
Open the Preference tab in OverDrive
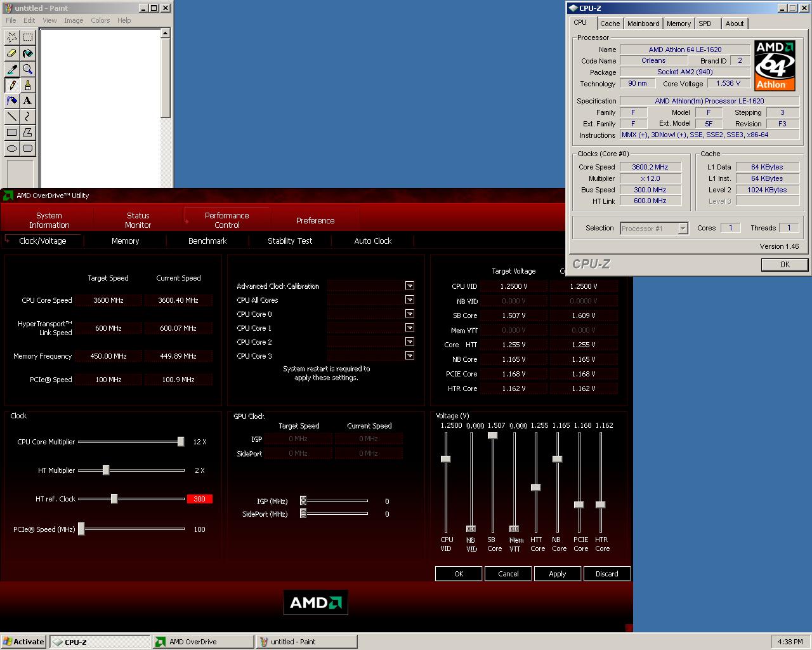[x=315, y=220]
